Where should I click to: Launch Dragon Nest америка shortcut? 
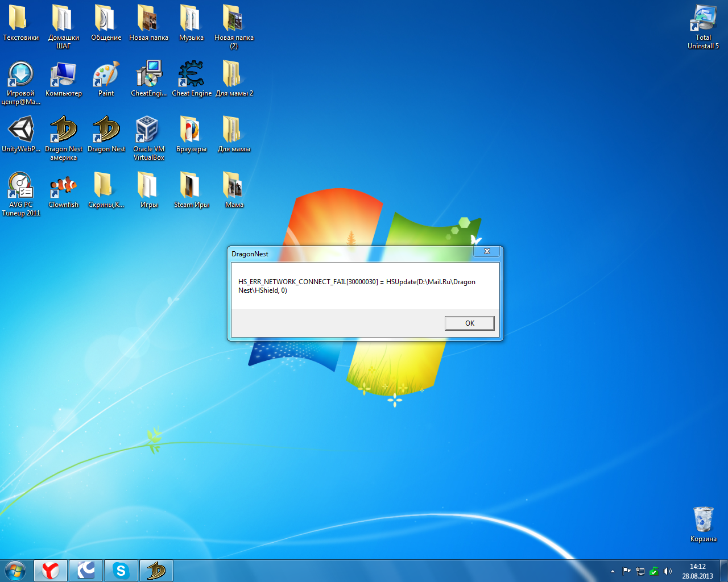coord(63,138)
